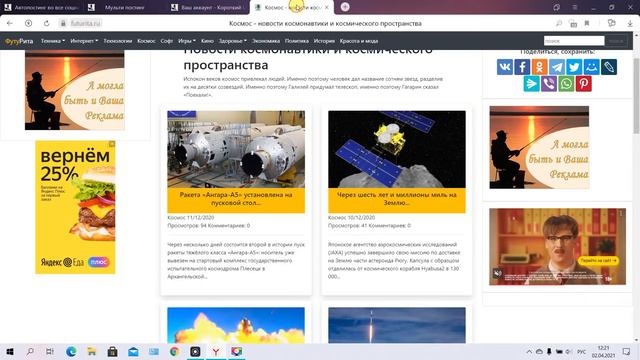Share via the Odnoklassniki icon
The width and height of the screenshot is (640, 360).
coord(539,67)
